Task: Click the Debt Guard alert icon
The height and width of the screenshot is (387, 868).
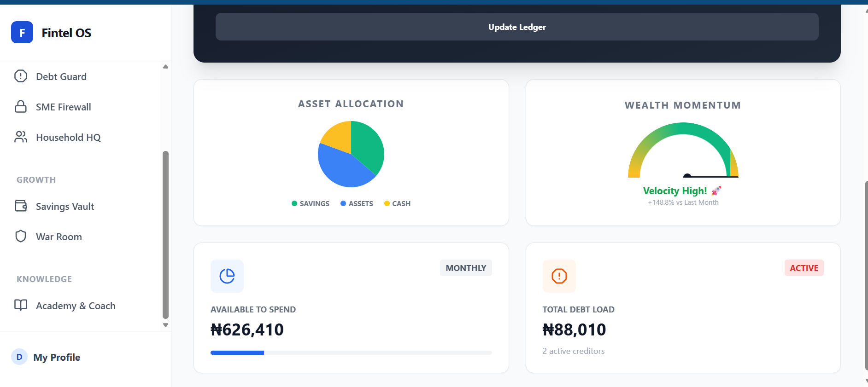Action: [21, 76]
